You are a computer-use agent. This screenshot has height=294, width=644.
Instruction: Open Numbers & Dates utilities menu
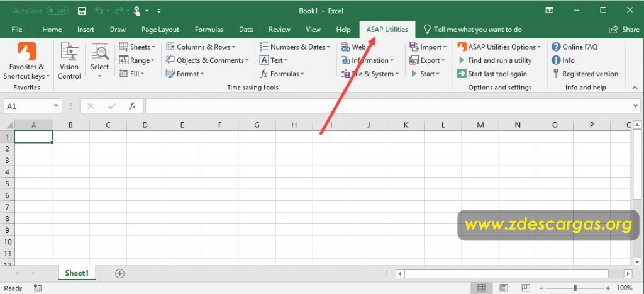click(x=295, y=47)
